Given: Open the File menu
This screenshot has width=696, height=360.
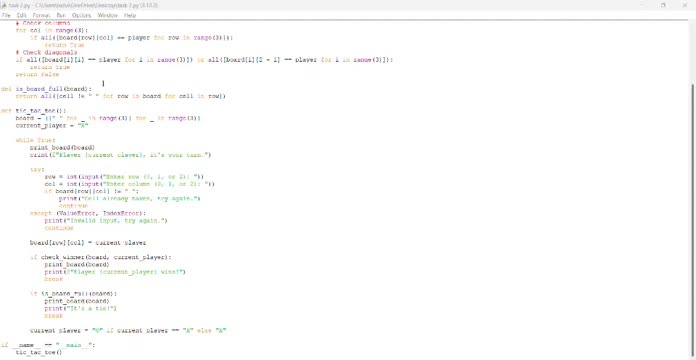Looking at the screenshot, I should click(x=6, y=15).
